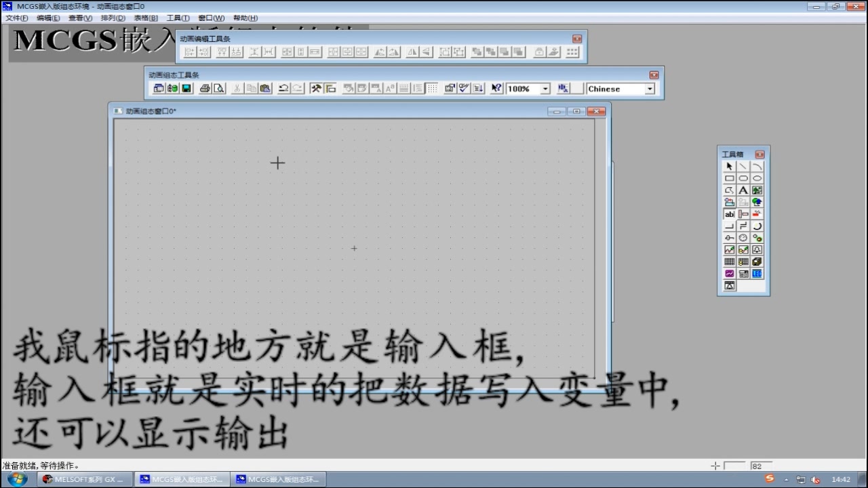
Task: Click the Sogou input method tray icon
Action: (x=770, y=479)
